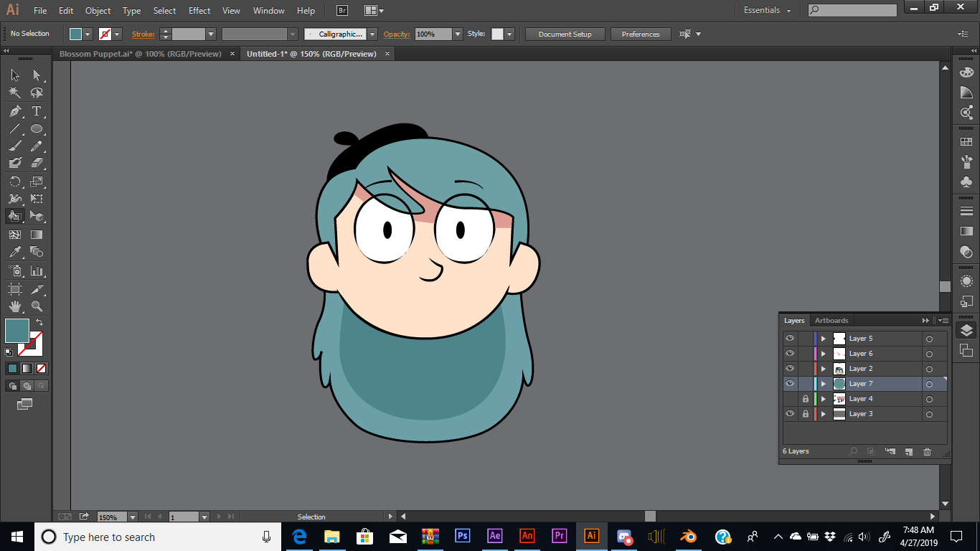The height and width of the screenshot is (551, 980).
Task: Expand Layer 7 contents
Action: (823, 383)
